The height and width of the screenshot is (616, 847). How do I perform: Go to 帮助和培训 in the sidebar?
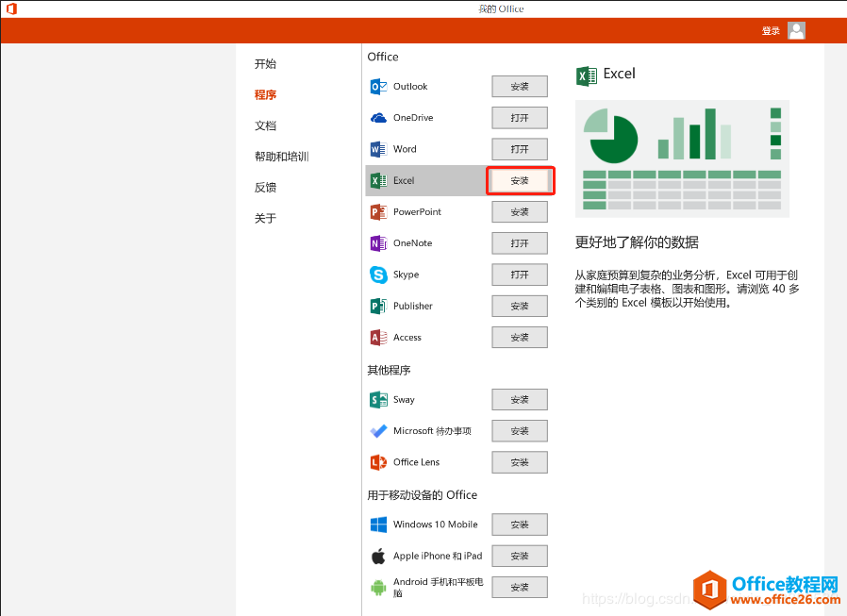pyautogui.click(x=280, y=157)
